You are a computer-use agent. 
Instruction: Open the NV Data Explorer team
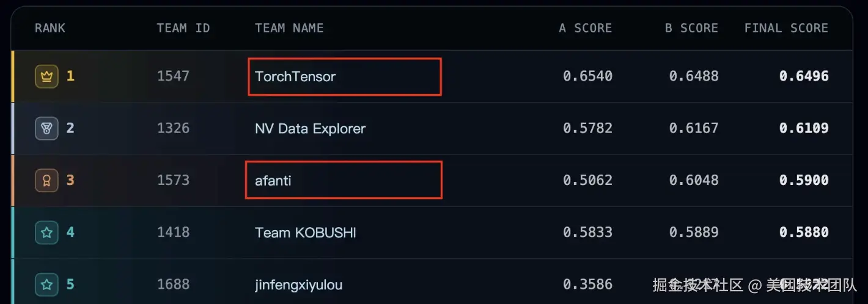point(310,128)
